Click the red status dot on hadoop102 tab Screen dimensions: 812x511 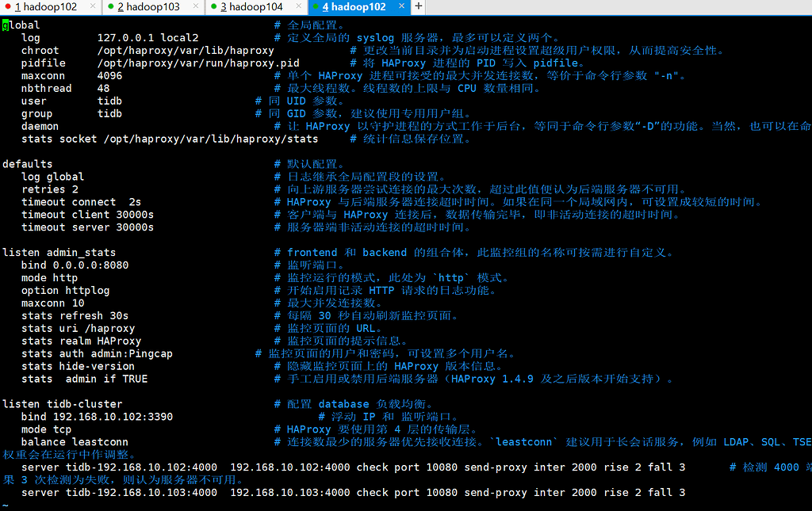click(7, 6)
